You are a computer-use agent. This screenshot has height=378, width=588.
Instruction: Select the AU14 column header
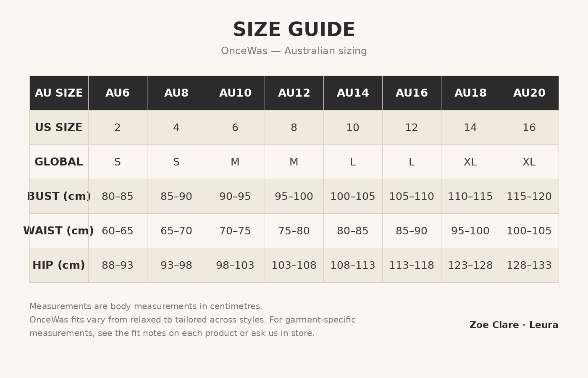point(353,93)
